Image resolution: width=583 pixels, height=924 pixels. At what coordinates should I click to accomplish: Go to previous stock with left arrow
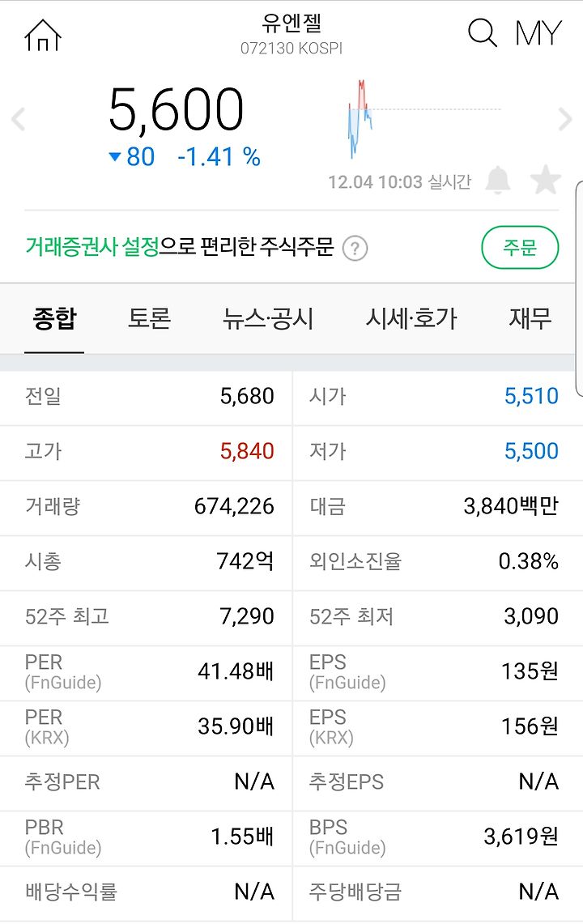[x=19, y=119]
